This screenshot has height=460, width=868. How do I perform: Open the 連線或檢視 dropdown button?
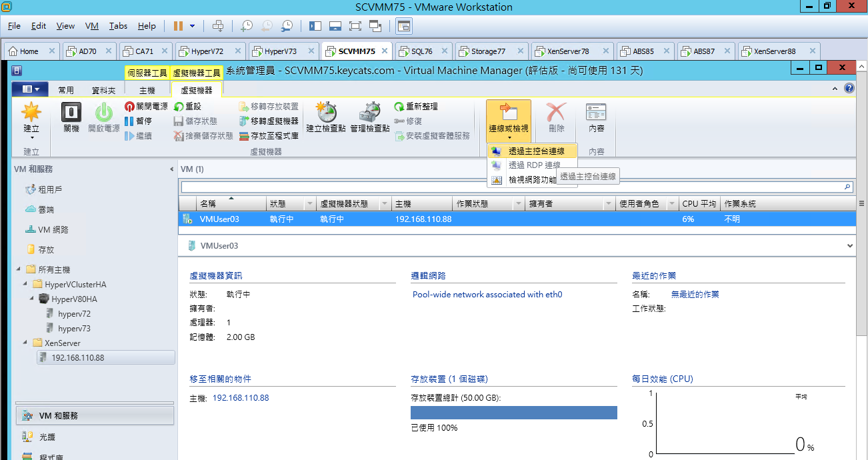tap(509, 121)
